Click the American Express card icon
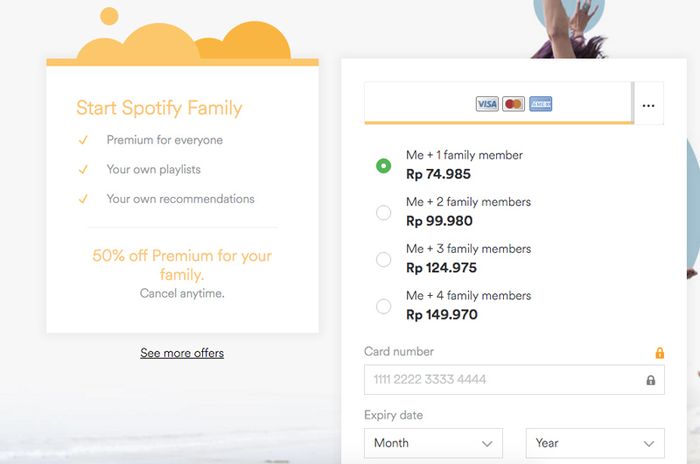 tap(540, 104)
